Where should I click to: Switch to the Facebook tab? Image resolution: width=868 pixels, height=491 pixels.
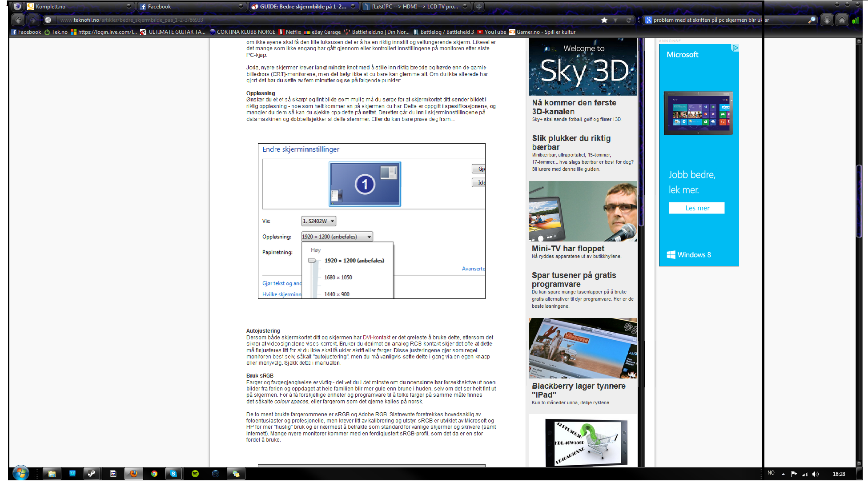191,6
